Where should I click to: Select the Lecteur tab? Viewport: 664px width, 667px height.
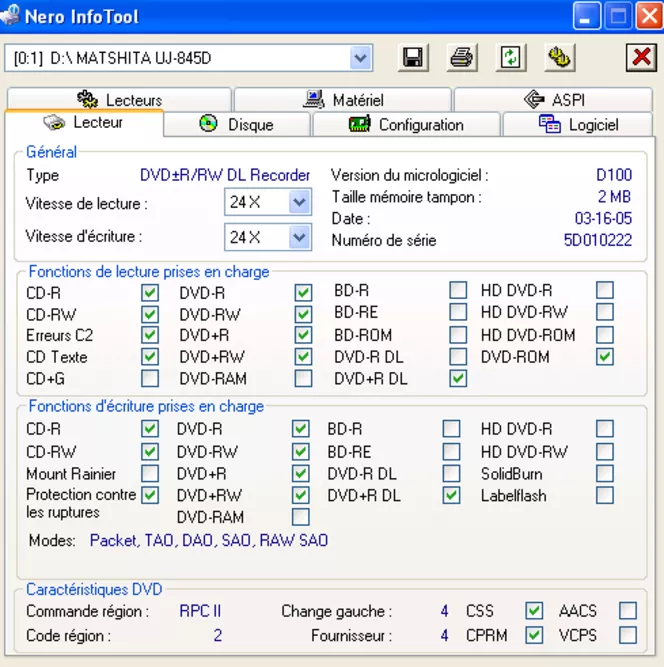84,123
